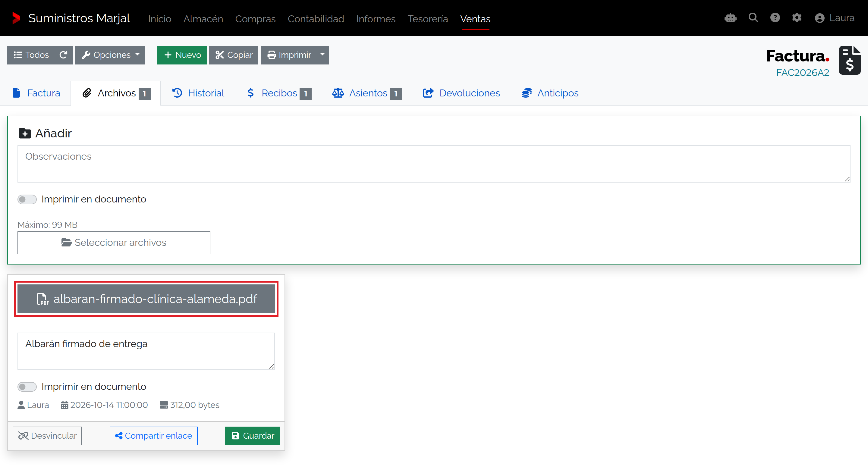
Task: Open albaran-firmado-clínica-alameda.pdf file
Action: (146, 299)
